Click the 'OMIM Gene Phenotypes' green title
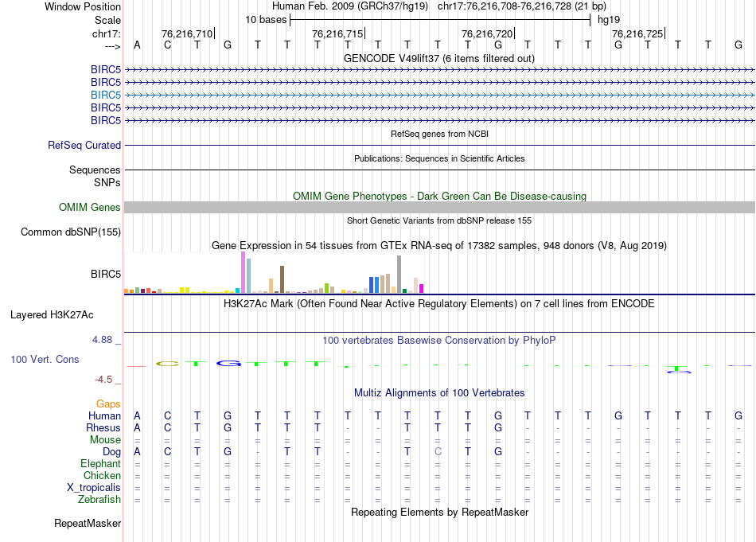This screenshot has height=542, width=756. pyautogui.click(x=440, y=197)
